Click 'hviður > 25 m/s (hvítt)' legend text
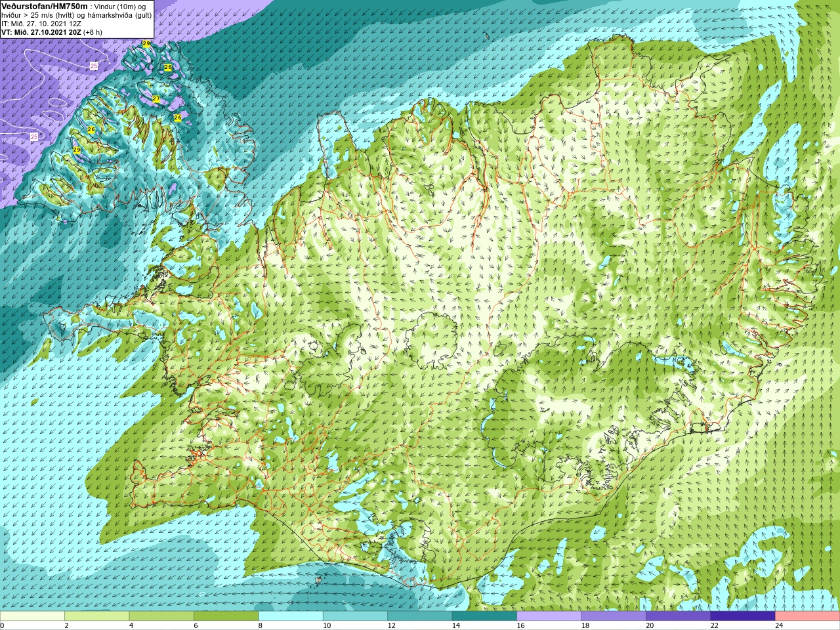Image resolution: width=840 pixels, height=630 pixels. (38, 15)
